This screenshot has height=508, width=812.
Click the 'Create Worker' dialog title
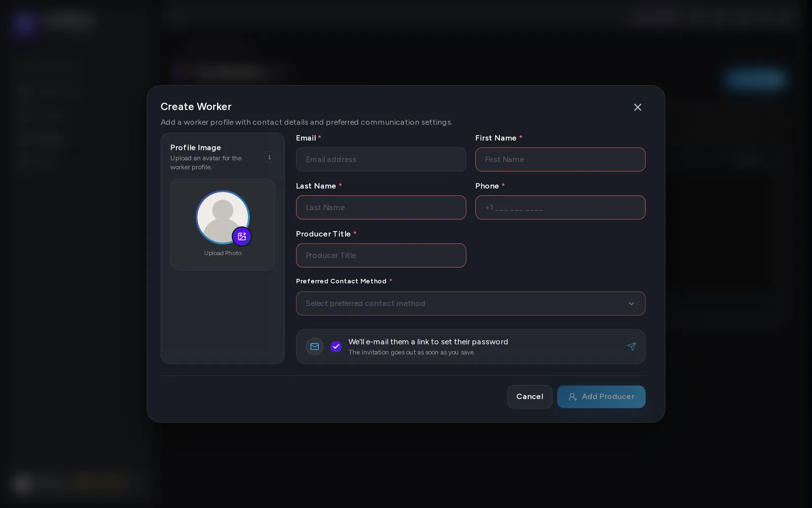pos(196,107)
